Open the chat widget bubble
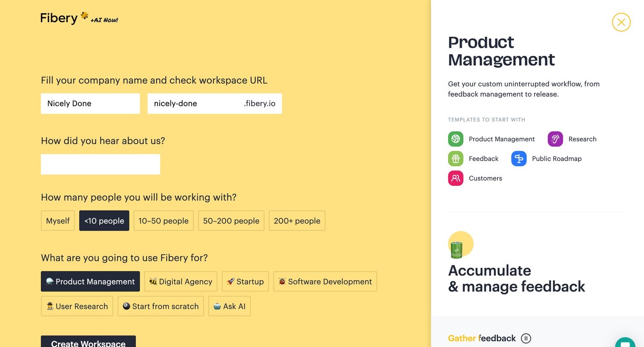The image size is (644, 347). click(625, 343)
